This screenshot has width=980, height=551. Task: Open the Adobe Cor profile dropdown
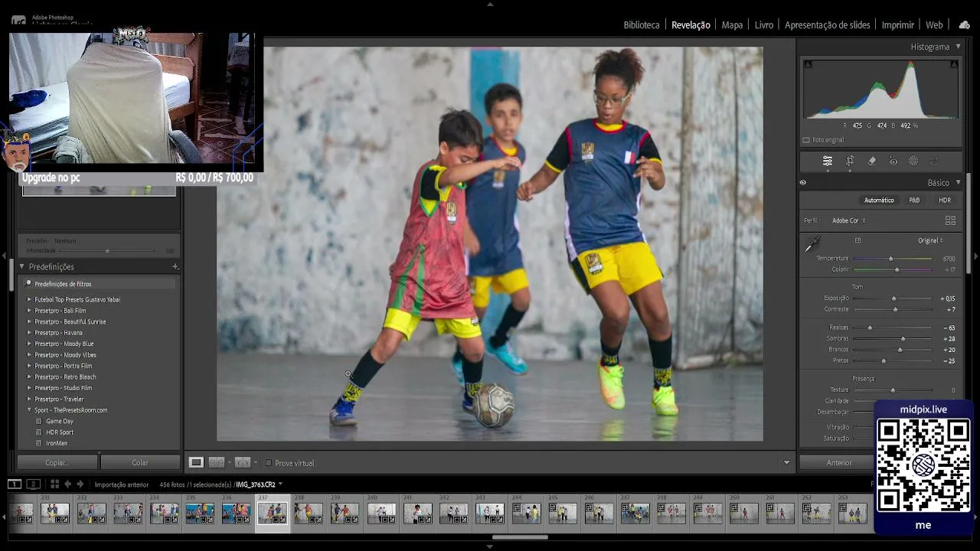coord(849,220)
